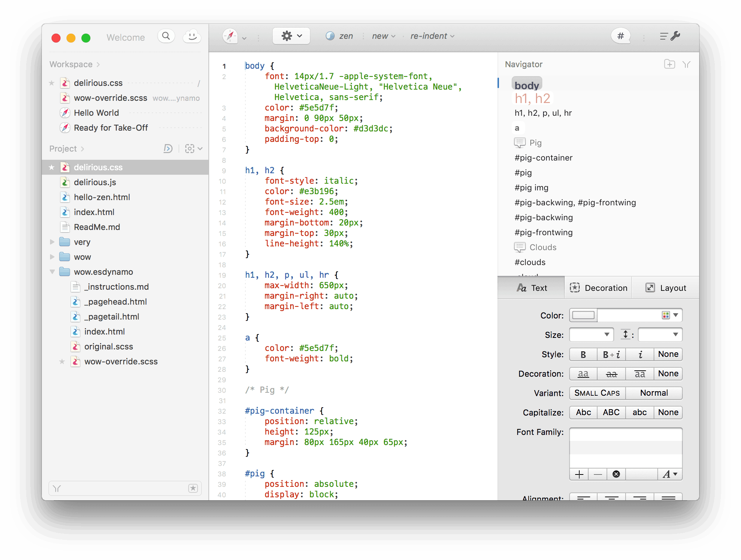
Task: Toggle Small Caps variant
Action: (597, 393)
